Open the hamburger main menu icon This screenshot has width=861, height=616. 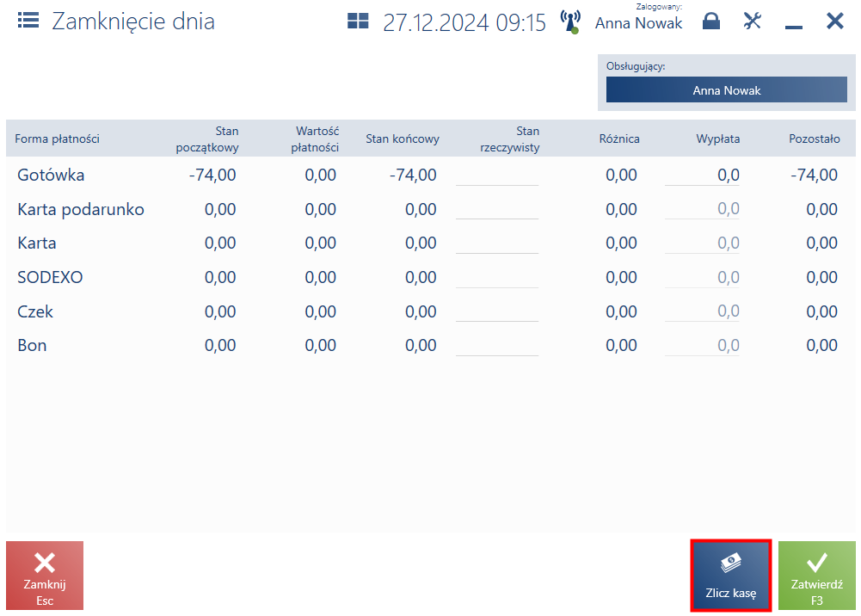[28, 21]
